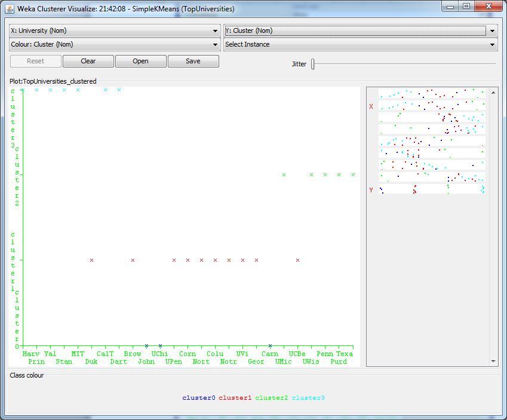Click the cluster1 point above Corn

[x=188, y=260]
